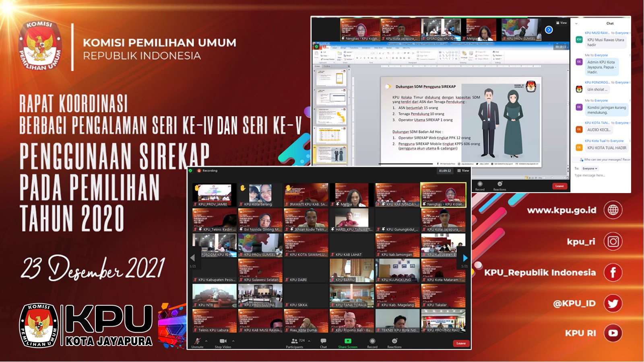Open the Participants list showing 724
Screen dimensions: 644x362
295,341
